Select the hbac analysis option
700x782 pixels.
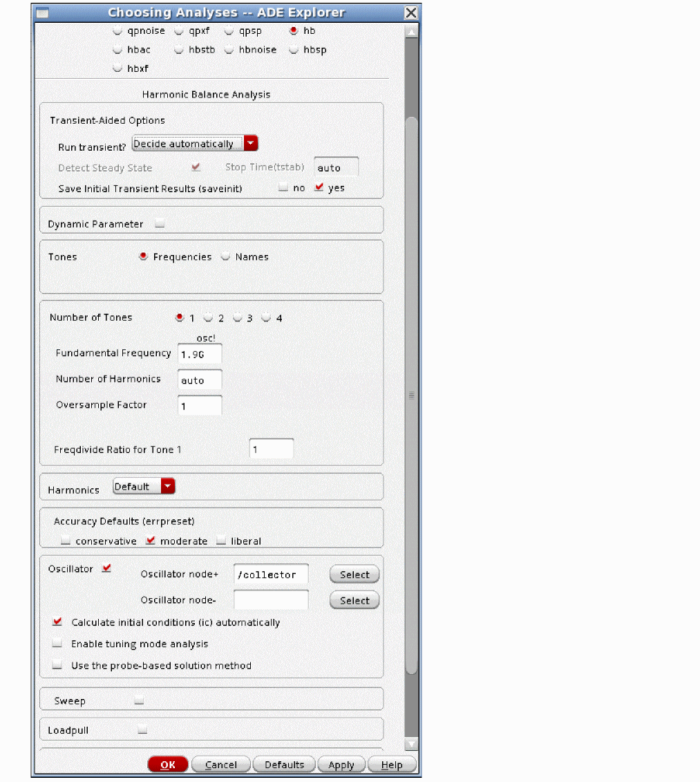tap(117, 50)
